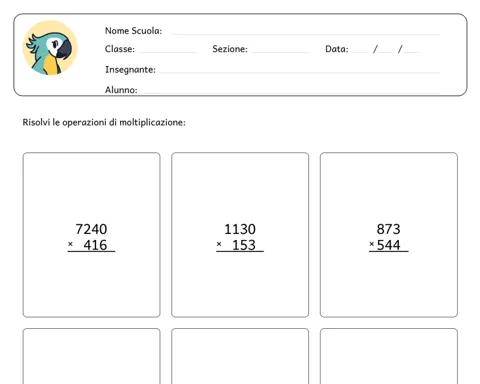This screenshot has width=480, height=384.
Task: Click the multiplier 153
Action: 244,245
